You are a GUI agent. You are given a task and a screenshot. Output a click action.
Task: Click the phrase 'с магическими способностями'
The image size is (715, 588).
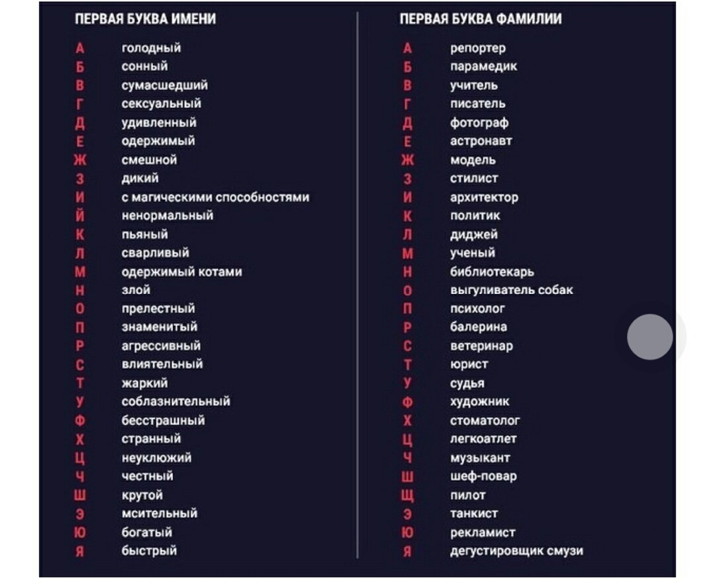pyautogui.click(x=215, y=197)
